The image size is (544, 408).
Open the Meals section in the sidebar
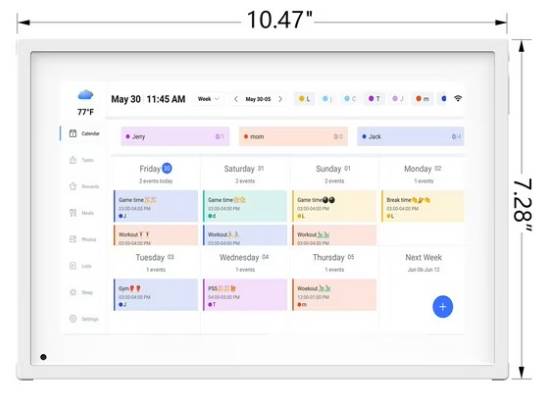(82, 213)
